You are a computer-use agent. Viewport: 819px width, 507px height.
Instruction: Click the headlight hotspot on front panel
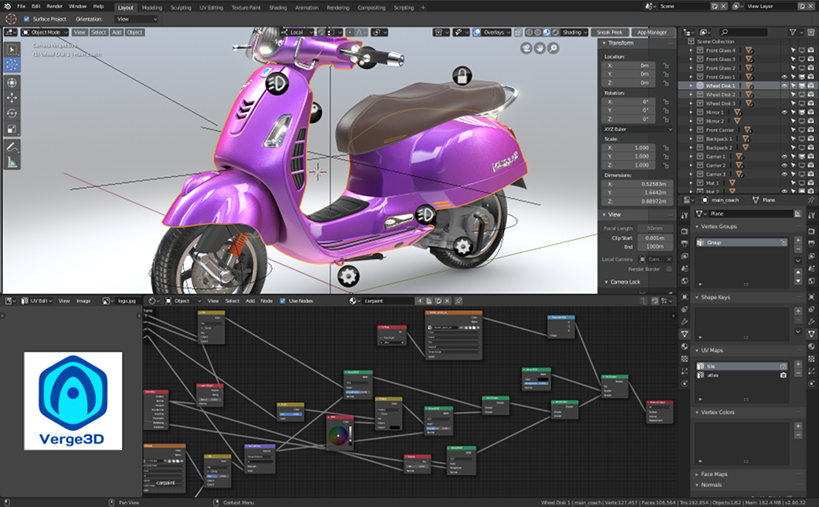[x=277, y=82]
